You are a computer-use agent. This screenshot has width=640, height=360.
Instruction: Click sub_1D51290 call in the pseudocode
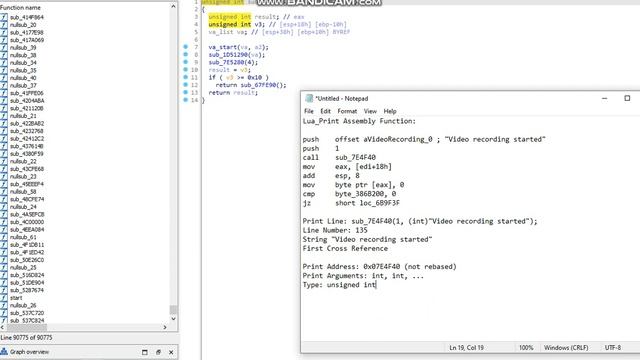tap(228, 55)
